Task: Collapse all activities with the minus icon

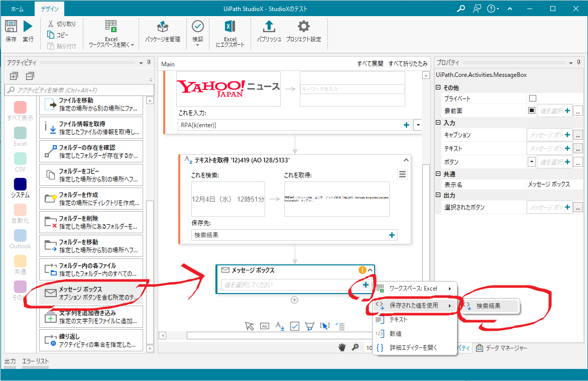Action: pyautogui.click(x=30, y=76)
